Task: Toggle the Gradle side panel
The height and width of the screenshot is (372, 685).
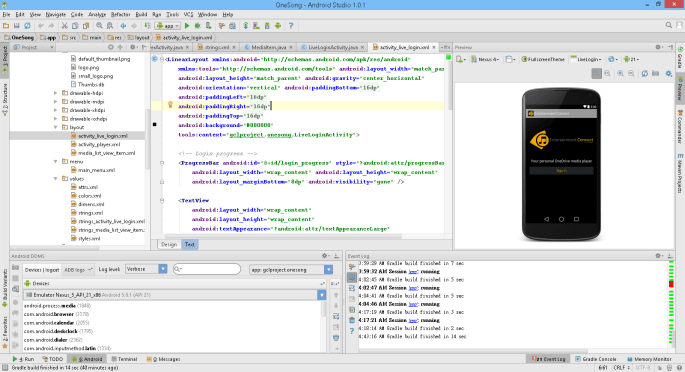Action: (680, 57)
